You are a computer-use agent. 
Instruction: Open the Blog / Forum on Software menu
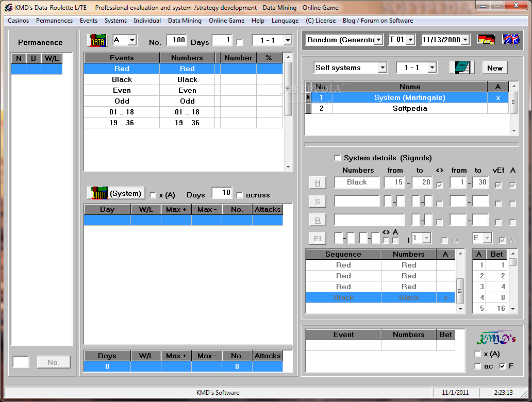pos(378,21)
